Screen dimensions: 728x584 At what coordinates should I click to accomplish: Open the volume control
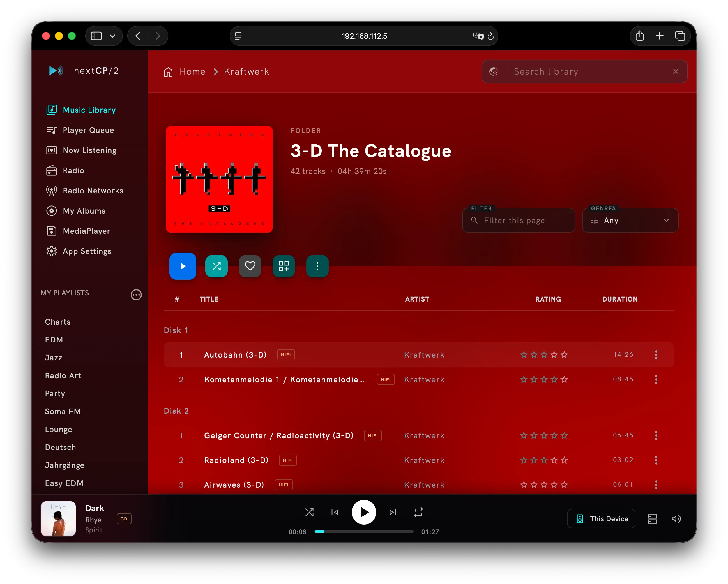click(x=676, y=518)
